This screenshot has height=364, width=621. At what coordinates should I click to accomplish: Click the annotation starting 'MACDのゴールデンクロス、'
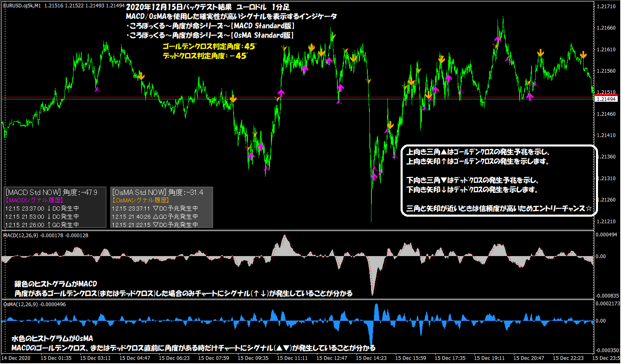click(x=193, y=348)
